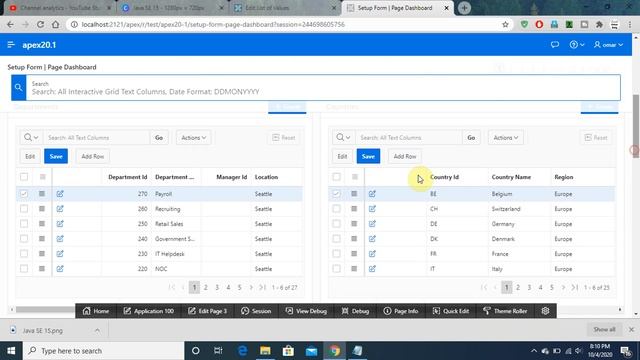640x360 pixels.
Task: Open the row actions menu for Payroll
Action: [42, 194]
